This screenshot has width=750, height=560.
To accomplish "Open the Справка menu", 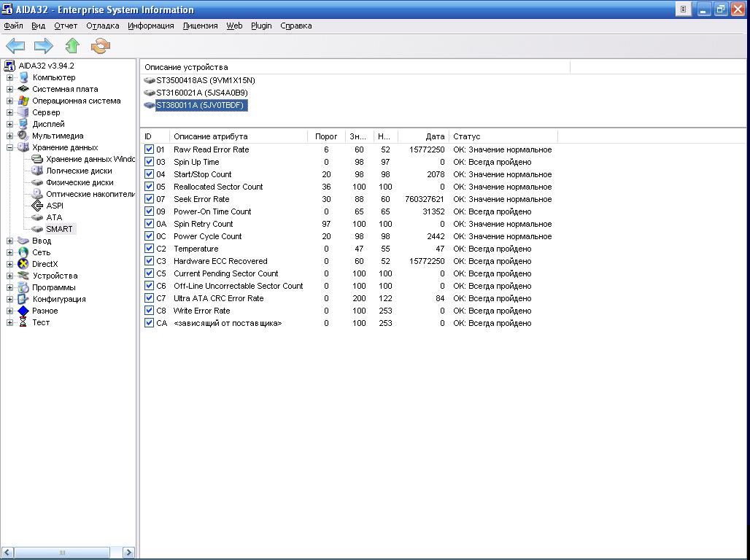I will coord(296,26).
